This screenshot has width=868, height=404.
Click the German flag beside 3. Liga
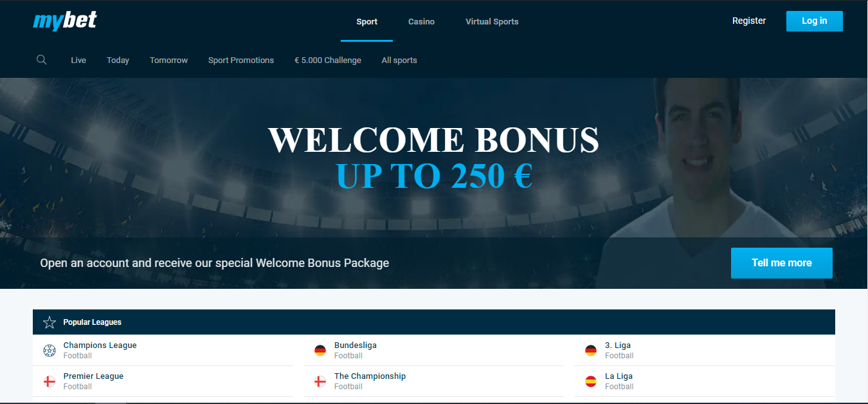point(591,351)
